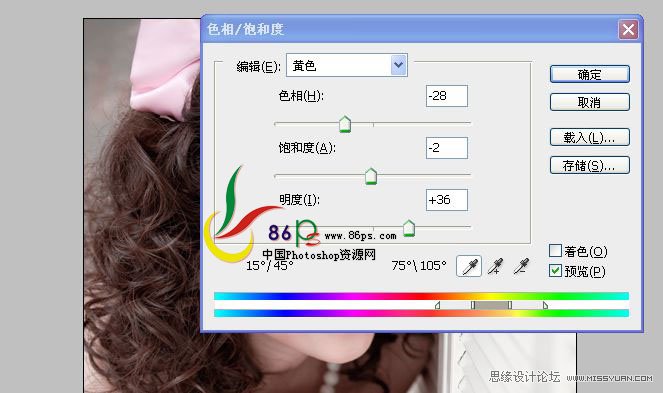Close the Hue/Saturation dialog
Screen dimensions: 663x393
tap(628, 30)
